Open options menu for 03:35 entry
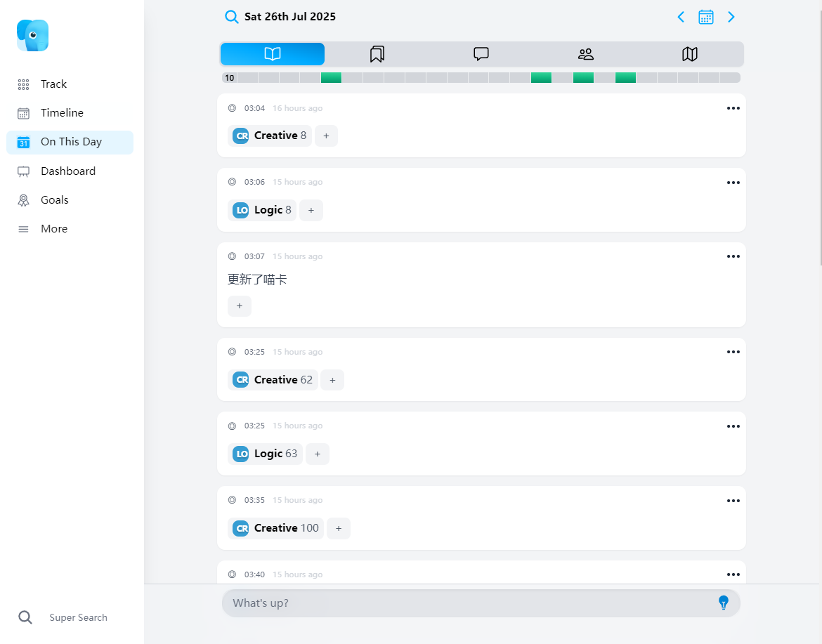 [733, 501]
